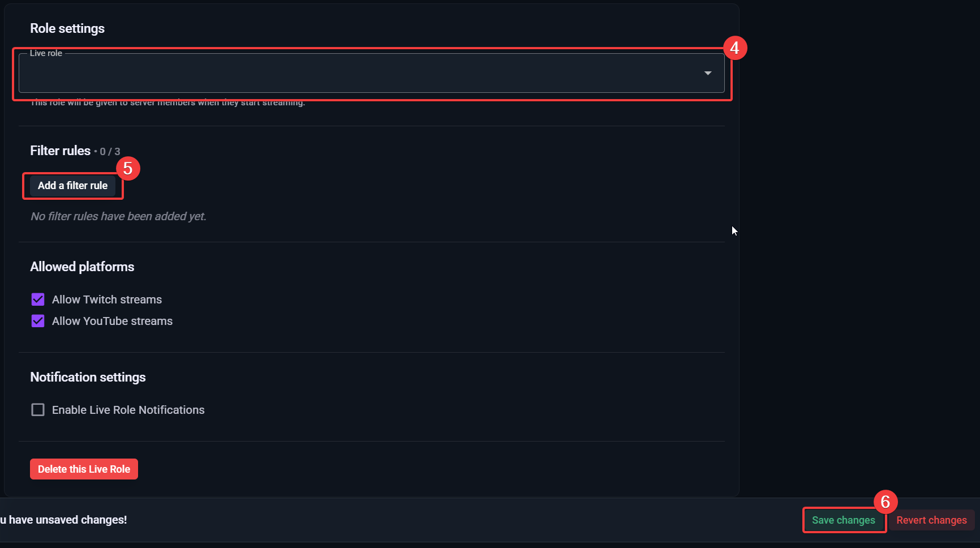
Task: Click the red badge numbered 5
Action: coord(128,168)
